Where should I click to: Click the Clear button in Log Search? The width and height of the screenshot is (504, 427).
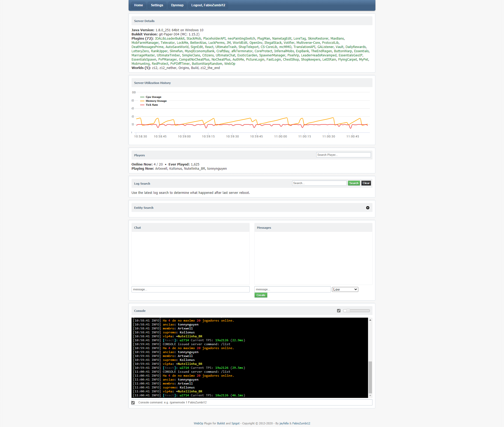(x=365, y=183)
